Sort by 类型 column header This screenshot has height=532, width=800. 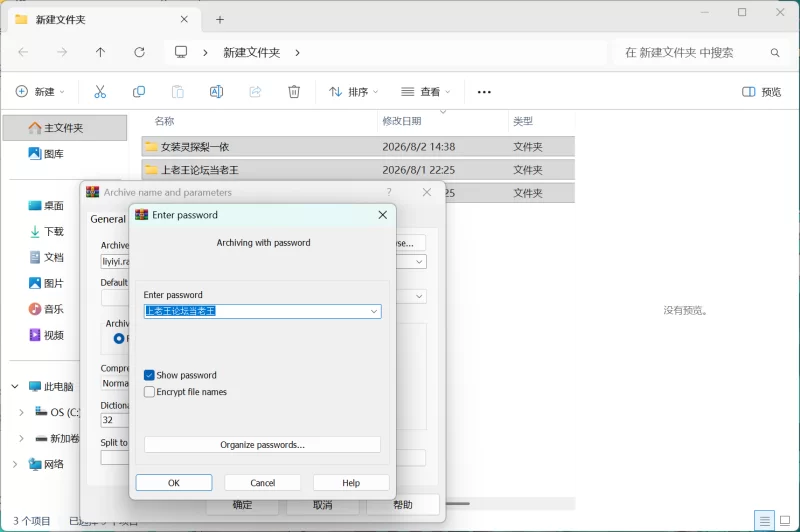(522, 121)
